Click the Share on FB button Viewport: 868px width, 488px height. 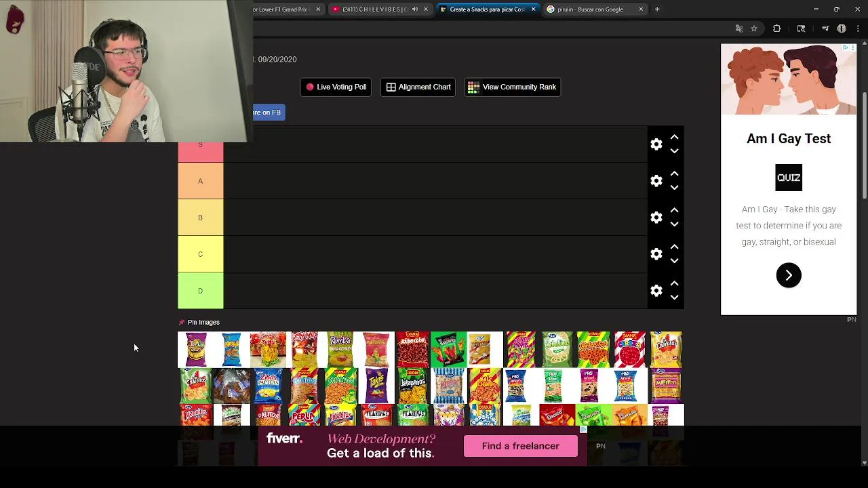pyautogui.click(x=269, y=113)
